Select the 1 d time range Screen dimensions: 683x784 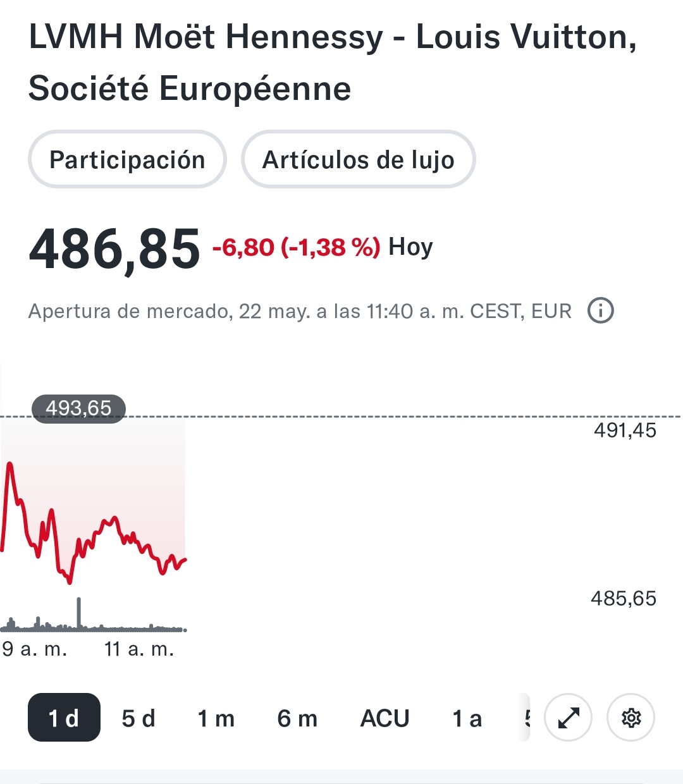64,718
